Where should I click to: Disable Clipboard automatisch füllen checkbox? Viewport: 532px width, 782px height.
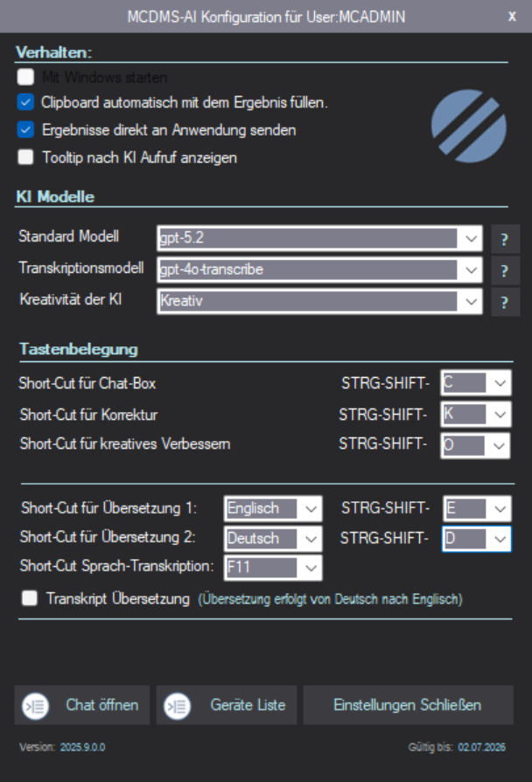[x=26, y=103]
